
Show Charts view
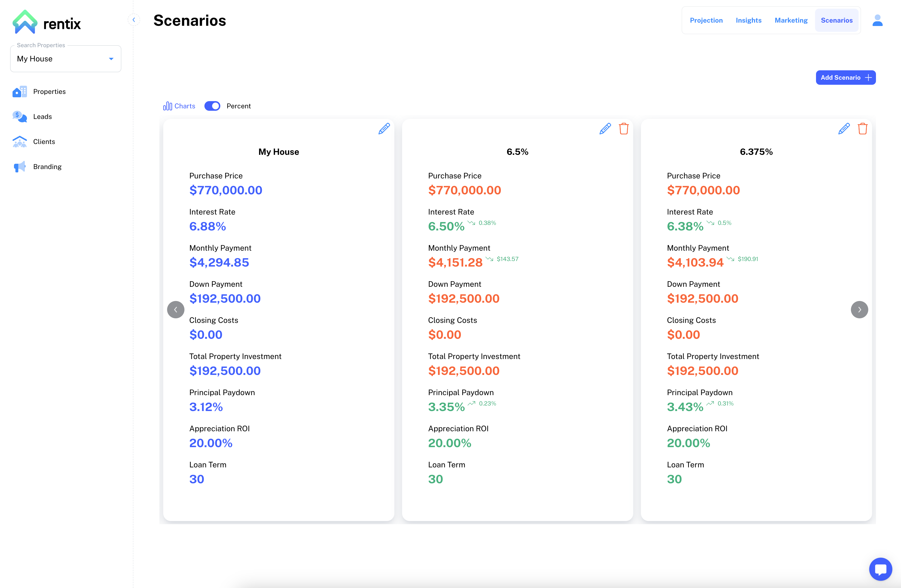[179, 106]
